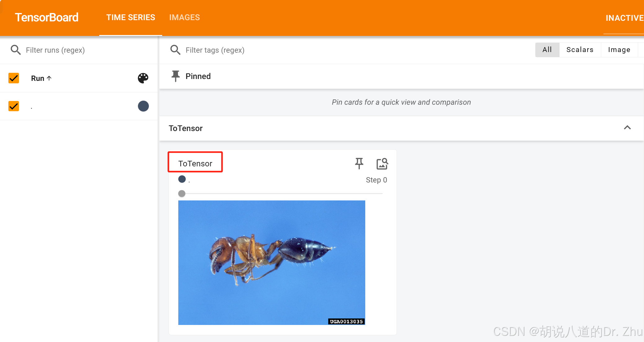
Task: Switch to the IMAGES tab
Action: click(184, 17)
